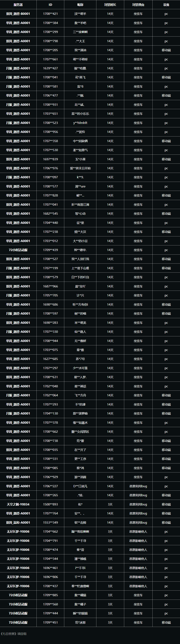Viewport: 180px width, 644px height.
Task: Select the ID cell 1708**421
Action: coord(50,14)
